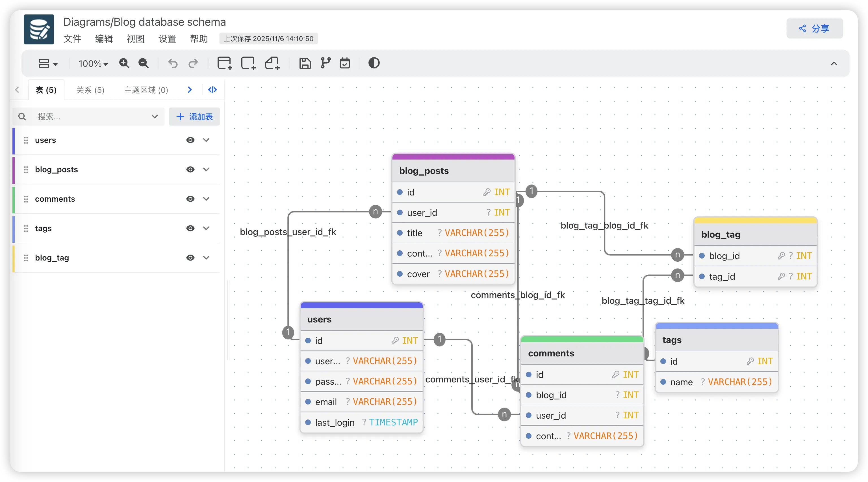Image resolution: width=868 pixels, height=482 pixels.
Task: Open the 100% zoom level dropdown
Action: point(93,63)
